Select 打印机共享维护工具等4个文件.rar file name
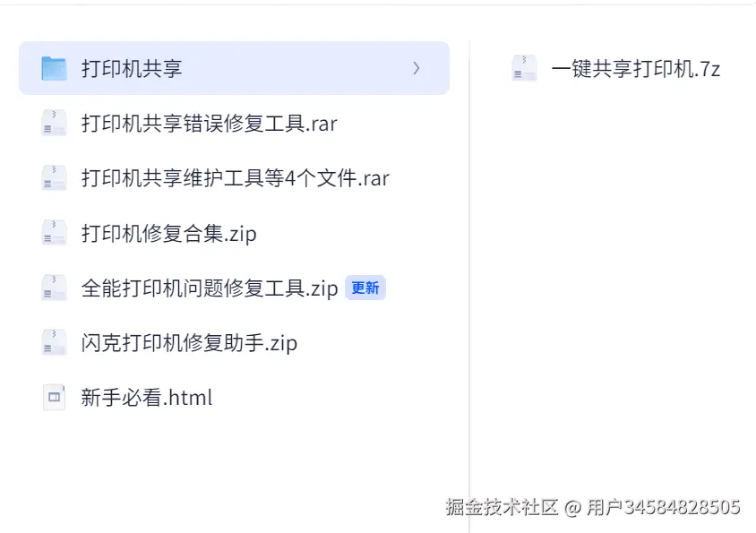756x533 pixels. pyautogui.click(x=235, y=177)
